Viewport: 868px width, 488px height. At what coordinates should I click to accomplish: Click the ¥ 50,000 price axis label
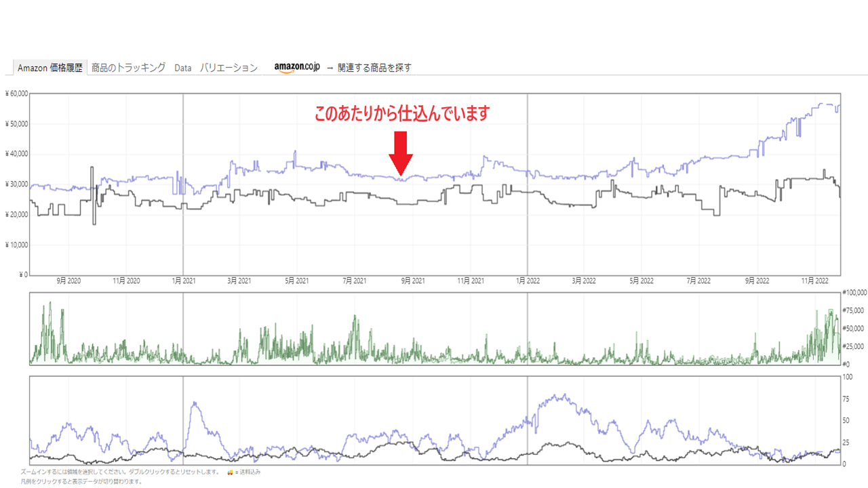(16, 124)
